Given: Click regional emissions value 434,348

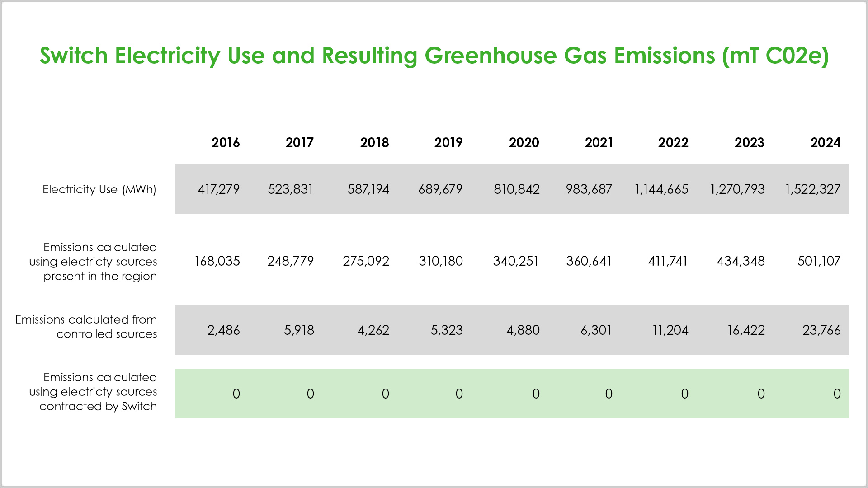Looking at the screenshot, I should pyautogui.click(x=741, y=261).
